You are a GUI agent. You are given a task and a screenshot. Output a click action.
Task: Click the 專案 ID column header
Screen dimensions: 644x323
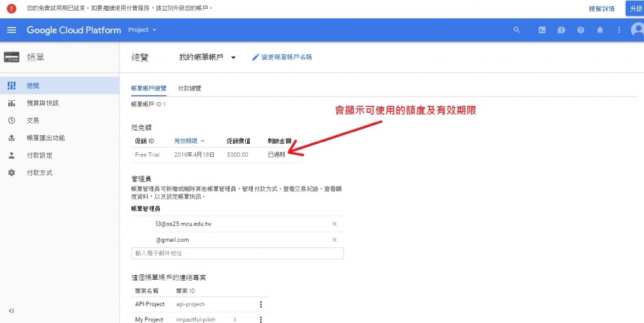(x=186, y=291)
